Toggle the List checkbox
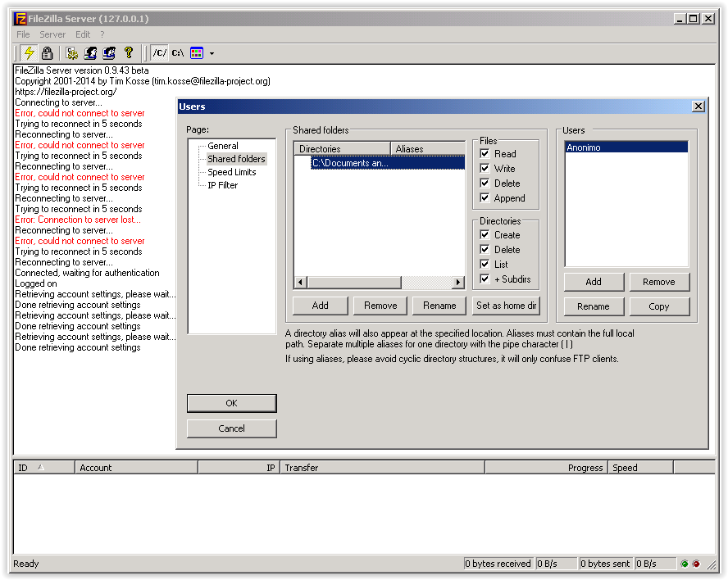The image size is (728, 580). (x=485, y=265)
